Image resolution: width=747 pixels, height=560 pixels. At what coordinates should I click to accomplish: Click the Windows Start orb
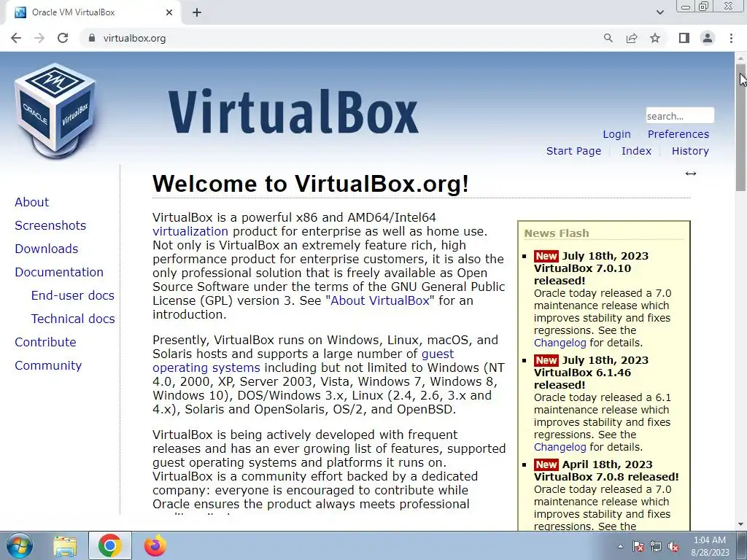pyautogui.click(x=20, y=545)
